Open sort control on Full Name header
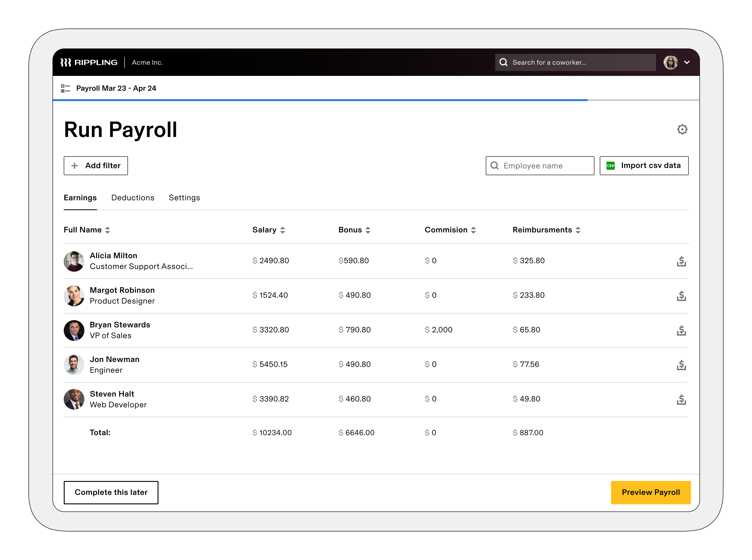 coord(108,230)
